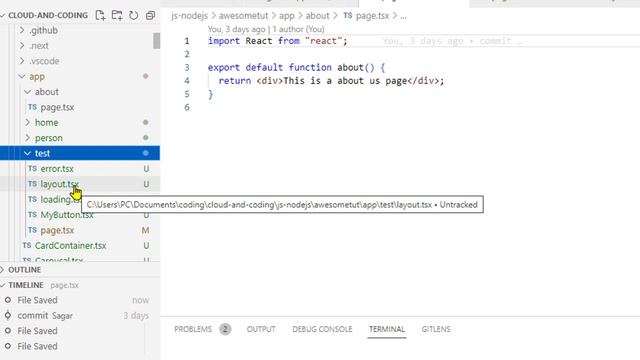Collapse the app folder

(22, 76)
